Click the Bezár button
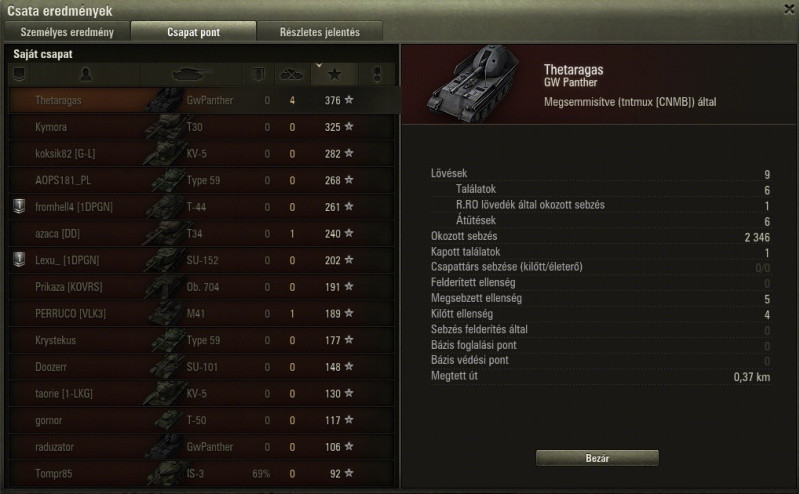 tap(597, 458)
